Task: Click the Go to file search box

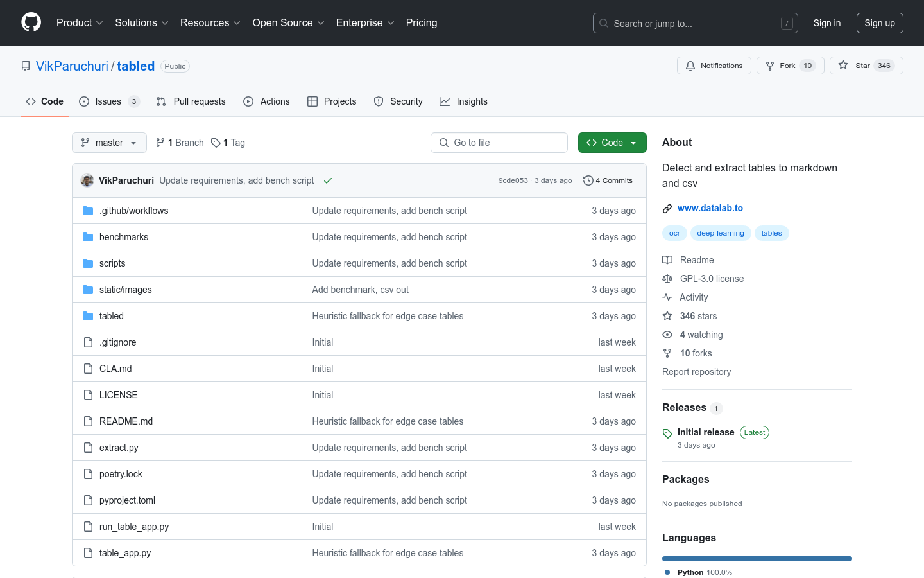Action: [499, 143]
